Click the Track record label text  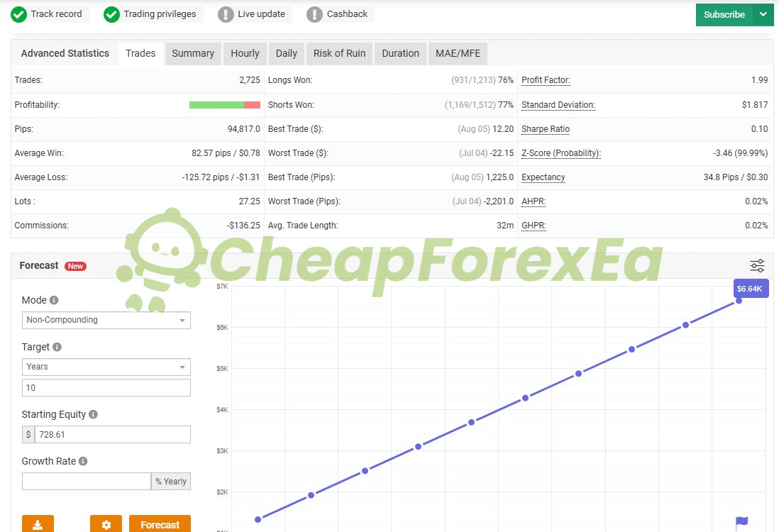coord(56,14)
